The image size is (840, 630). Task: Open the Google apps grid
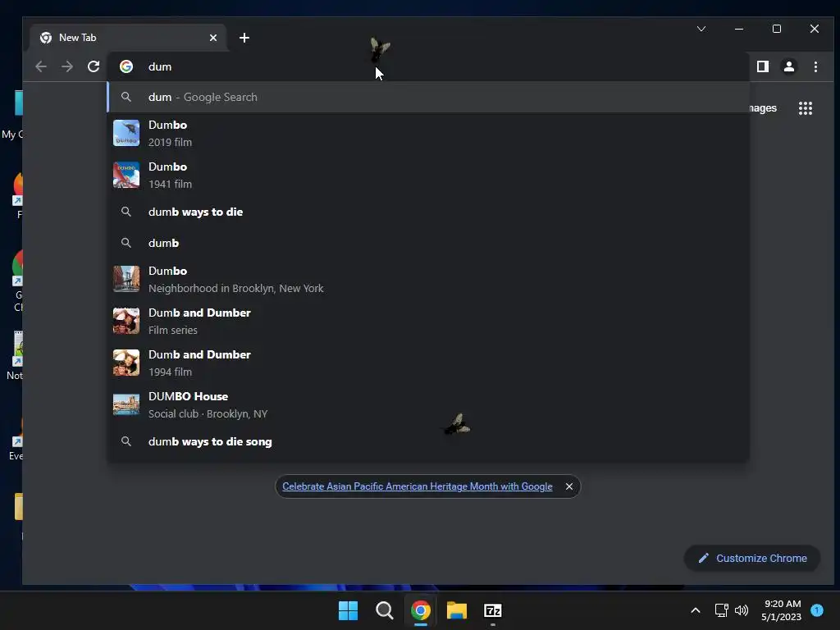pos(806,108)
